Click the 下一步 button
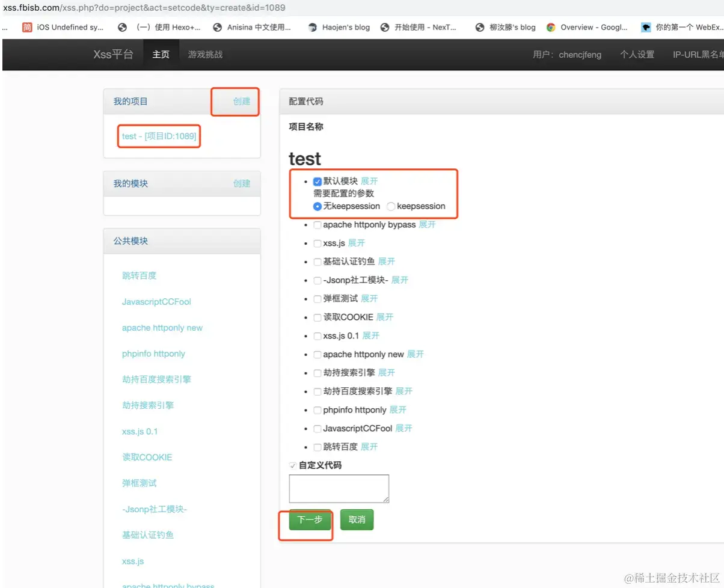Viewport: 724px width, 588px height. tap(310, 520)
